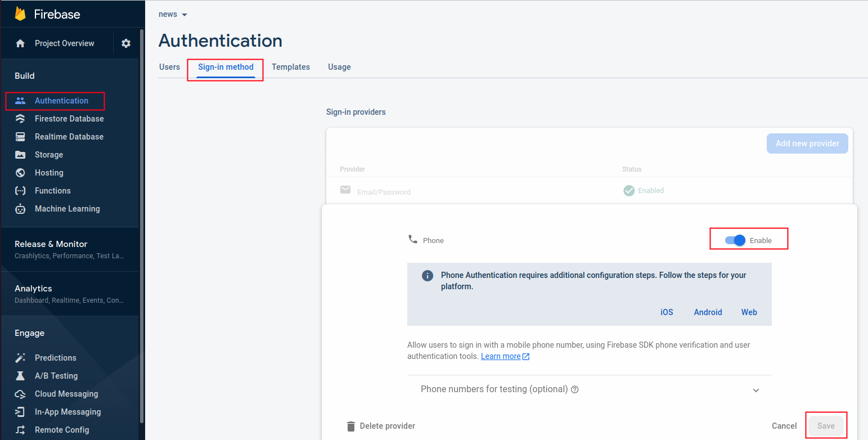Image resolution: width=868 pixels, height=440 pixels.
Task: Expand Phone numbers for testing section
Action: [756, 390]
